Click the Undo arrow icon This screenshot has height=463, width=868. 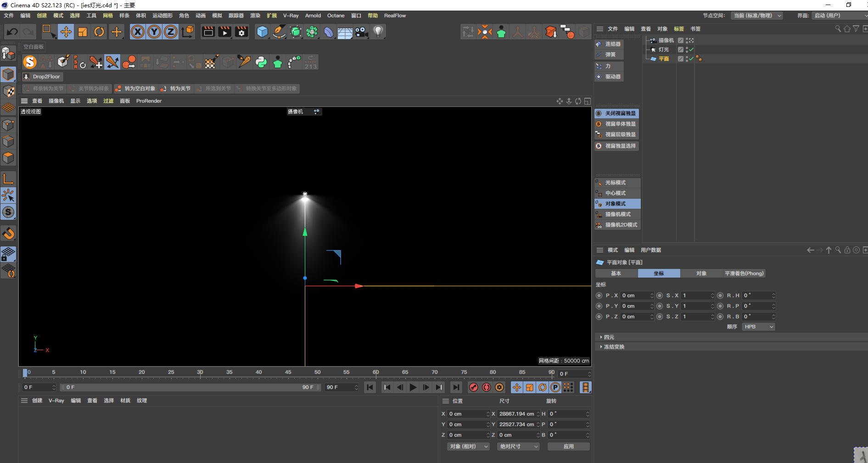[12, 32]
